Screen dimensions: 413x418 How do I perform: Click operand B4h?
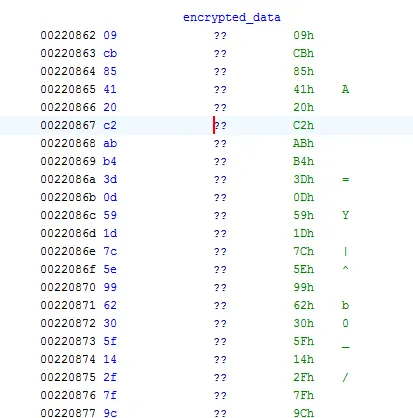[303, 161]
